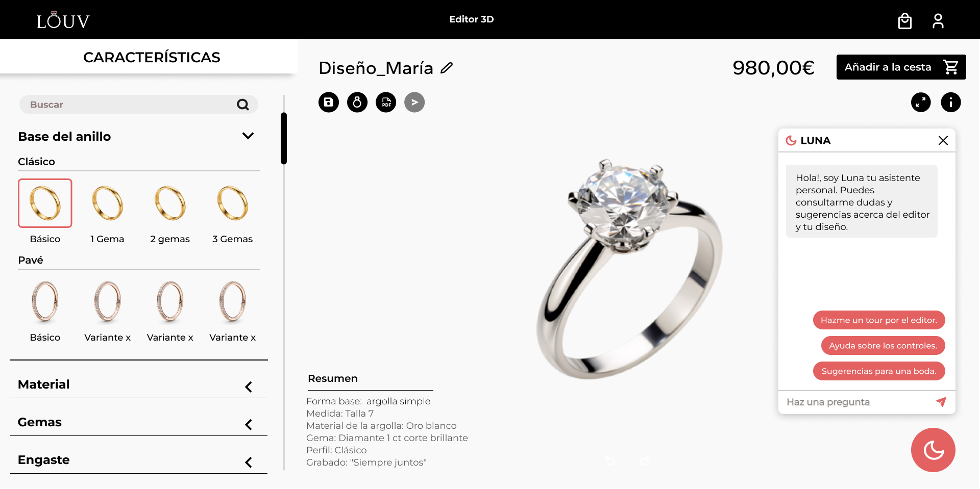Collapse the Base del anillo section
The width and height of the screenshot is (980, 489).
[x=248, y=136]
